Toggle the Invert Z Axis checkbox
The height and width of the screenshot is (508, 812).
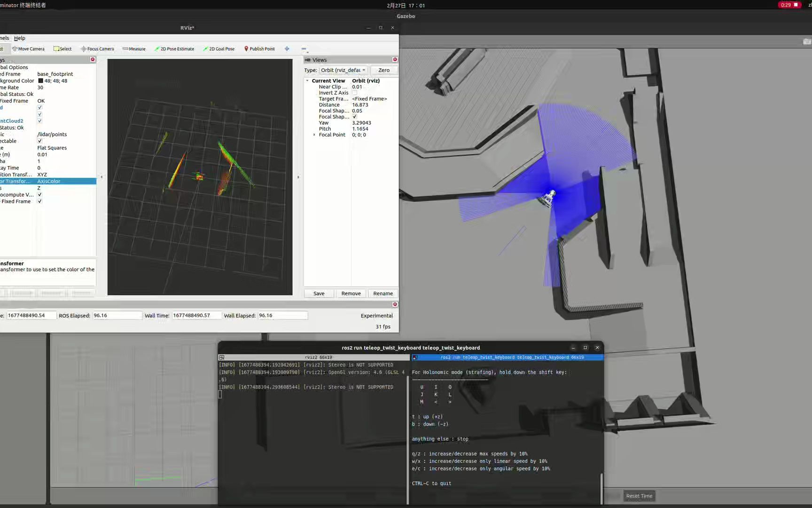355,93
